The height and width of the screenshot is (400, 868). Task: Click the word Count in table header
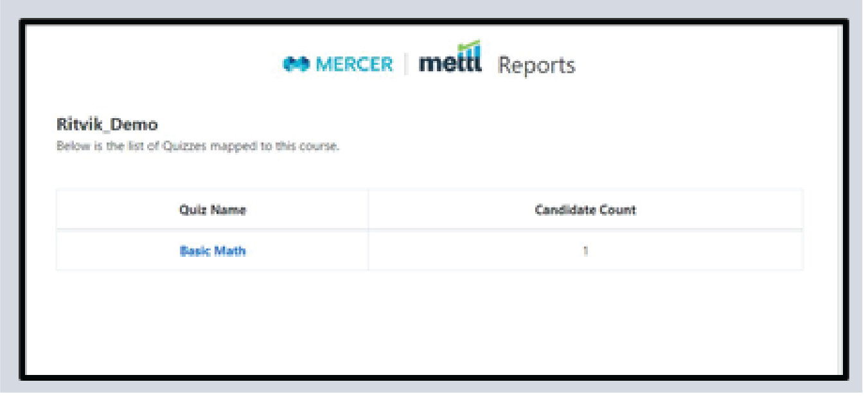[x=619, y=209]
